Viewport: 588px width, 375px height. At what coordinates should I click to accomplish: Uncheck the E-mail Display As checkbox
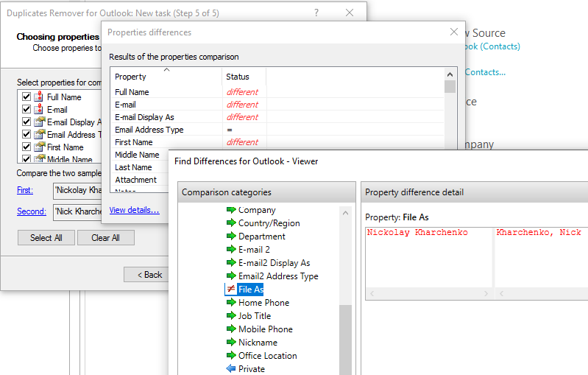point(26,122)
